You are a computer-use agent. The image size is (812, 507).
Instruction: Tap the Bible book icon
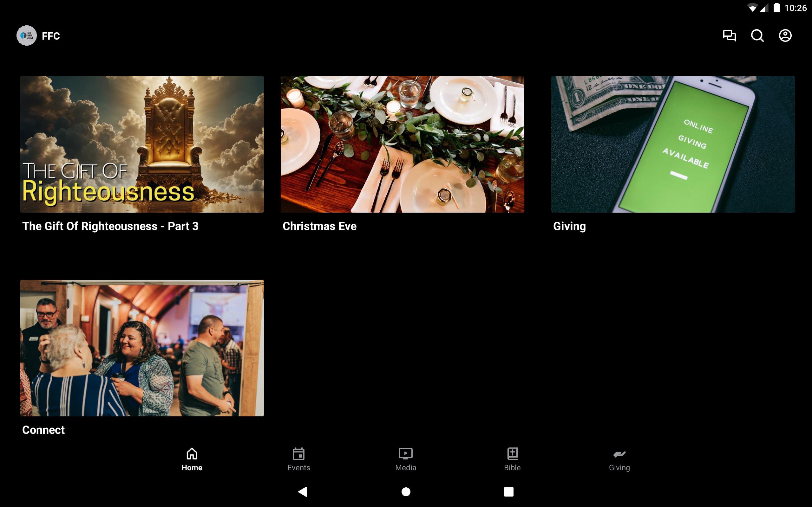(x=512, y=454)
